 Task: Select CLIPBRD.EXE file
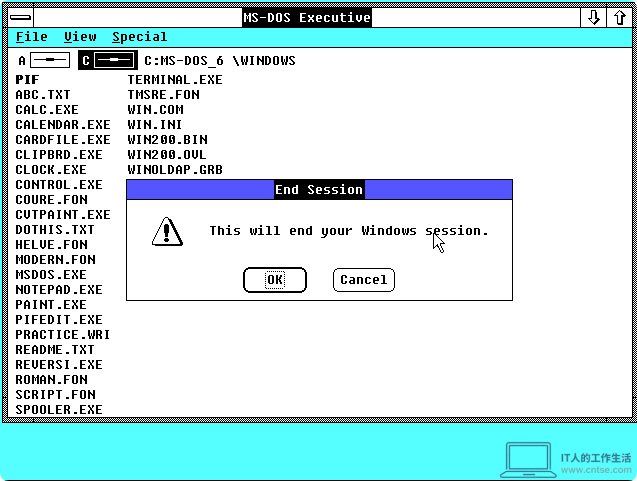[58, 155]
